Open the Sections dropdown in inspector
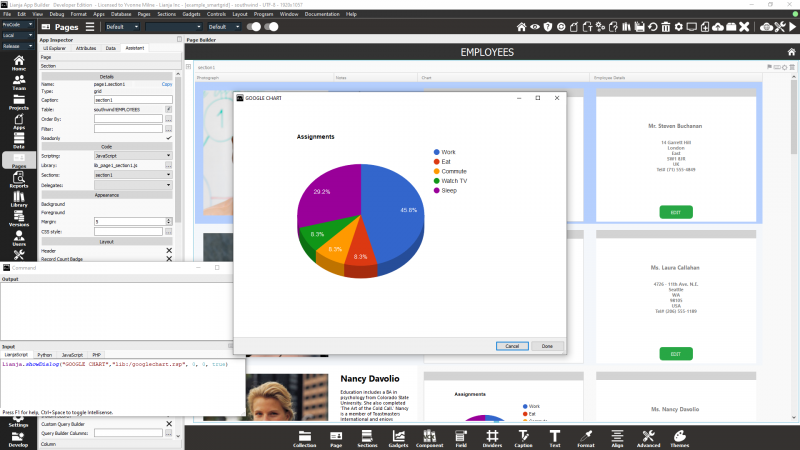 (x=133, y=175)
